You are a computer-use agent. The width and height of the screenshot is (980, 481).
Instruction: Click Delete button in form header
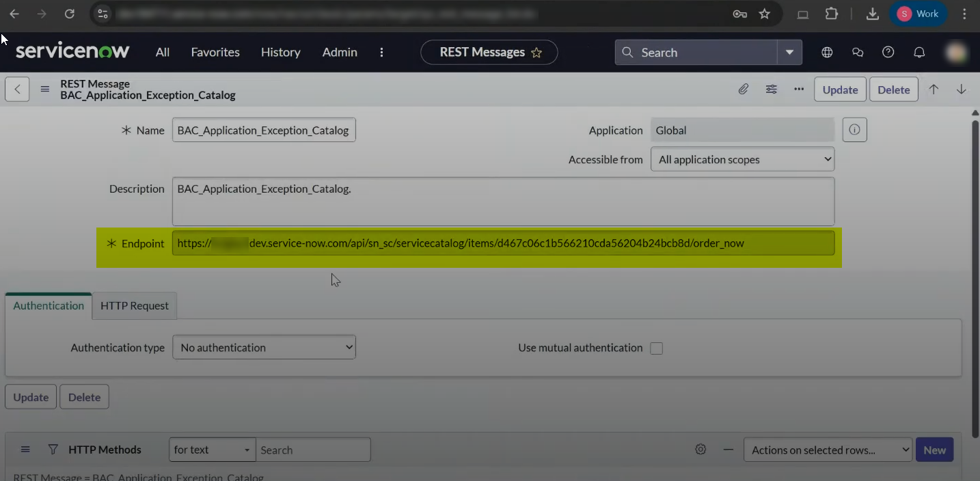tap(893, 90)
